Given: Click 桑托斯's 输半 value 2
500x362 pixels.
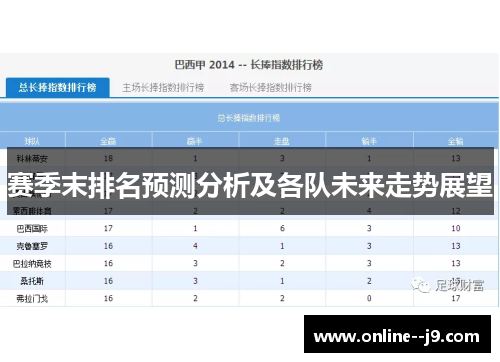Looking at the screenshot, I should tap(369, 281).
